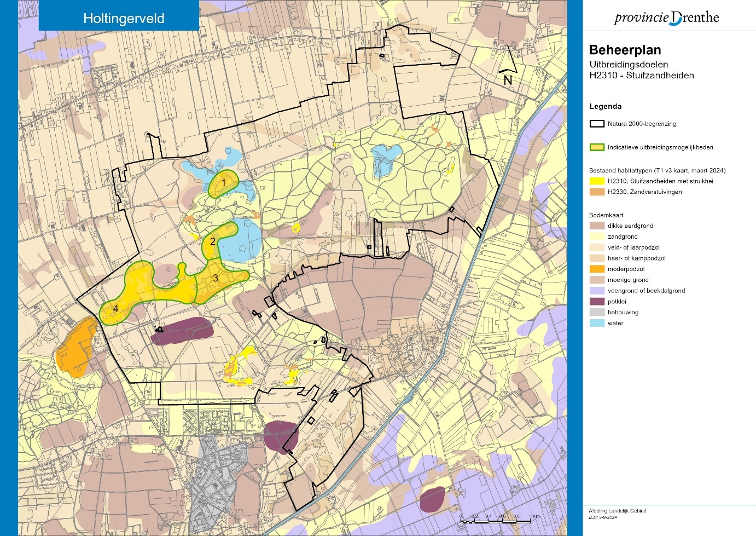Click the provincie Drenthe logo
The width and height of the screenshot is (756, 536).
[x=666, y=18]
